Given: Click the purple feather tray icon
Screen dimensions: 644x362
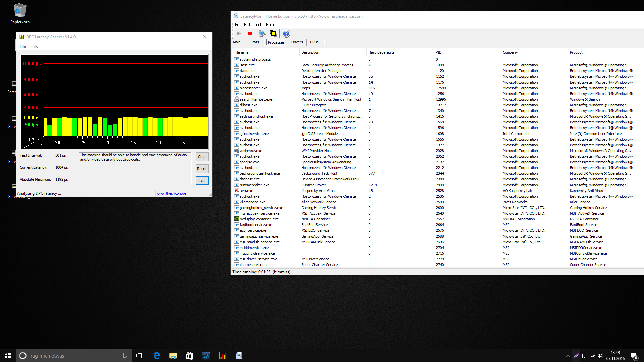Looking at the screenshot, I should pos(576,356).
